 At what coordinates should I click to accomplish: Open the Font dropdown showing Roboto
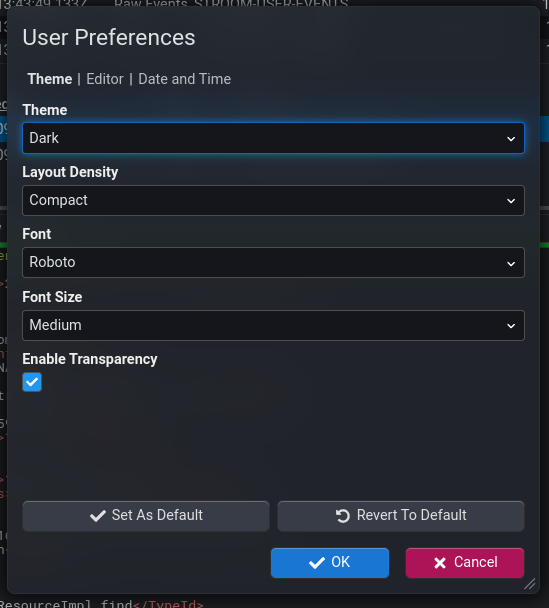[x=273, y=263]
